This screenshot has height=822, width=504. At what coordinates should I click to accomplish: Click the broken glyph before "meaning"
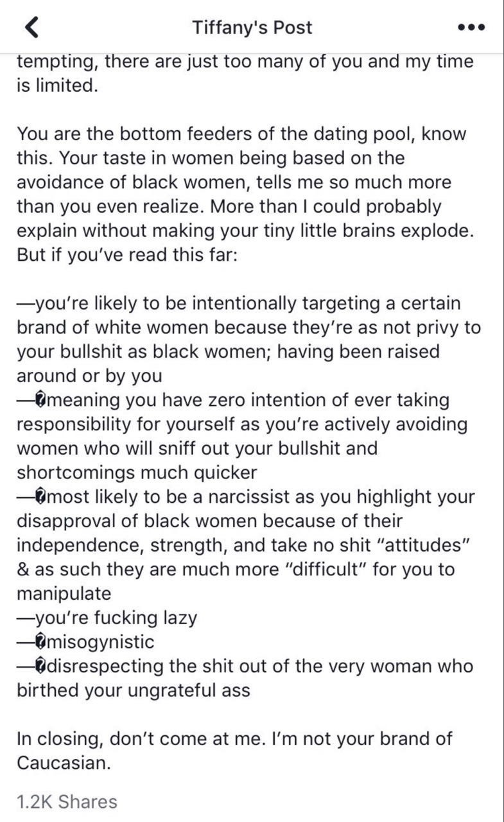42,401
